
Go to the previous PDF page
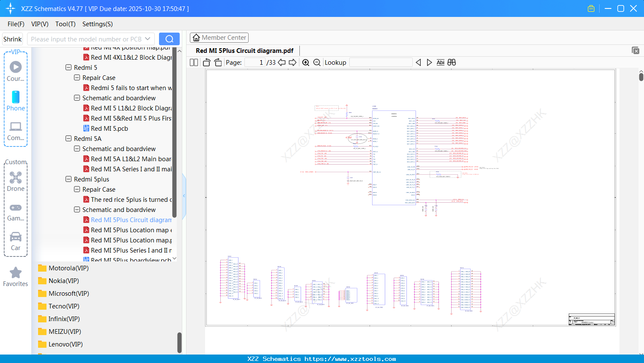282,63
